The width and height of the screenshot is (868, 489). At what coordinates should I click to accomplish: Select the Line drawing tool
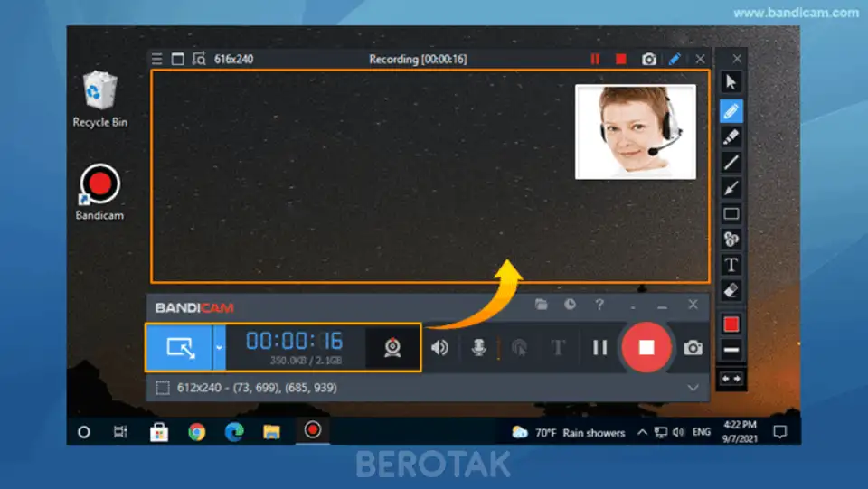[731, 162]
